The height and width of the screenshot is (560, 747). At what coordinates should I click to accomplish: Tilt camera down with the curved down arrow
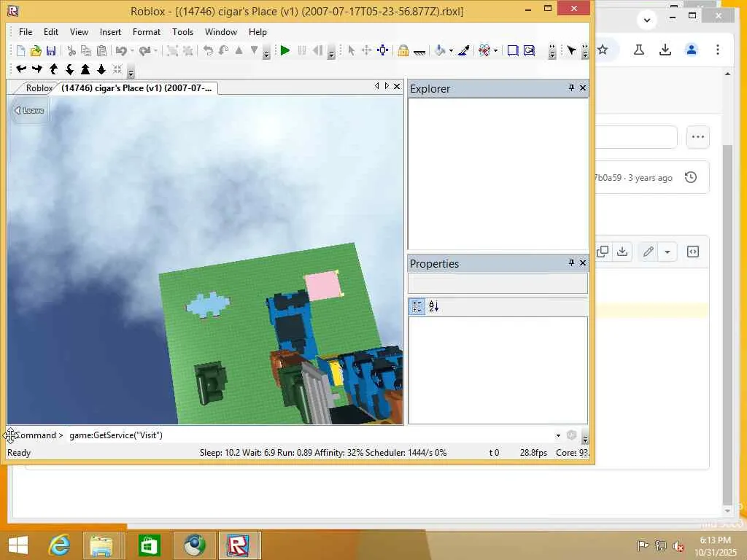[x=69, y=69]
